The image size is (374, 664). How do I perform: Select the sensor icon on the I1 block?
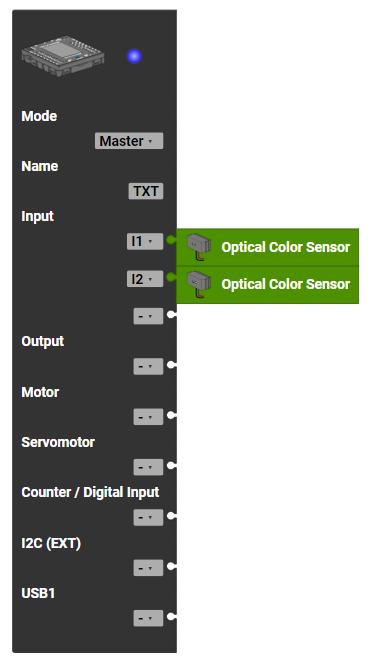click(x=199, y=247)
